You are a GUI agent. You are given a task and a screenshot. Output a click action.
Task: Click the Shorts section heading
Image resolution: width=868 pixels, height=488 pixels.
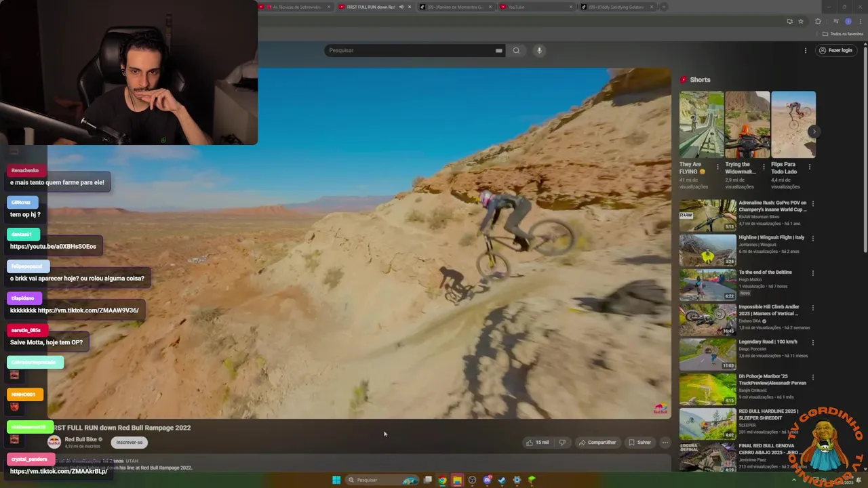700,80
